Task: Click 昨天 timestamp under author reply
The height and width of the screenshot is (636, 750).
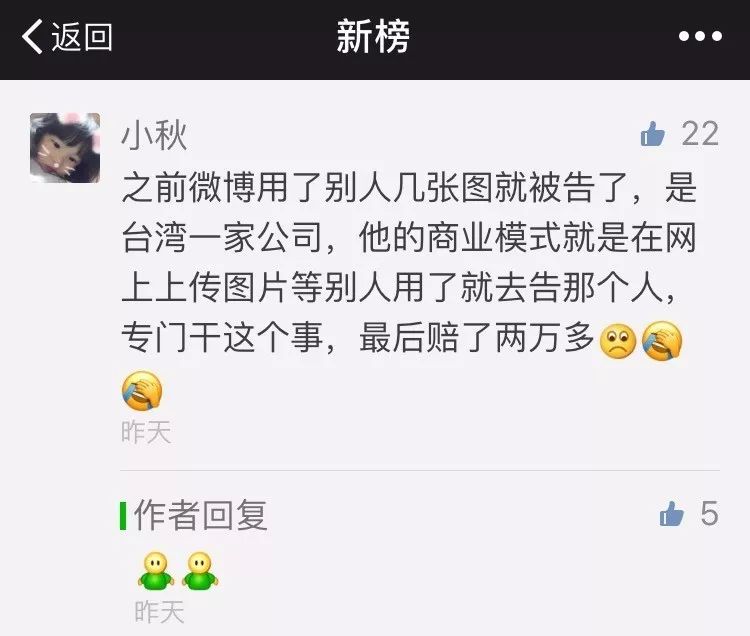Action: coord(160,612)
